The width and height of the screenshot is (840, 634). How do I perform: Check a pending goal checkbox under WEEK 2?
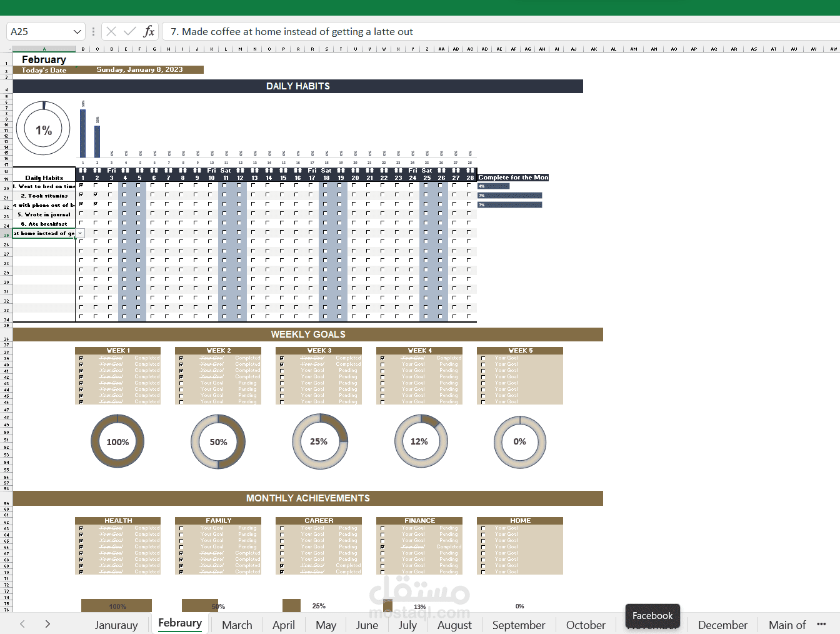[x=181, y=383]
